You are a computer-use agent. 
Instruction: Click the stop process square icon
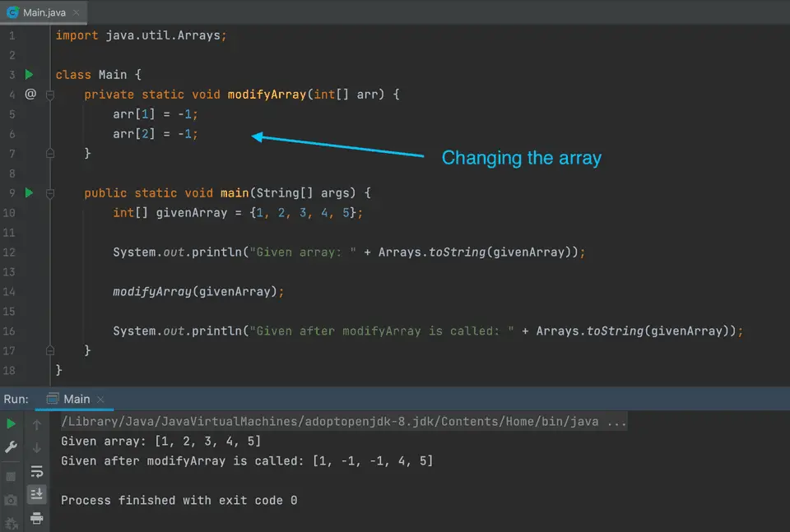11,476
